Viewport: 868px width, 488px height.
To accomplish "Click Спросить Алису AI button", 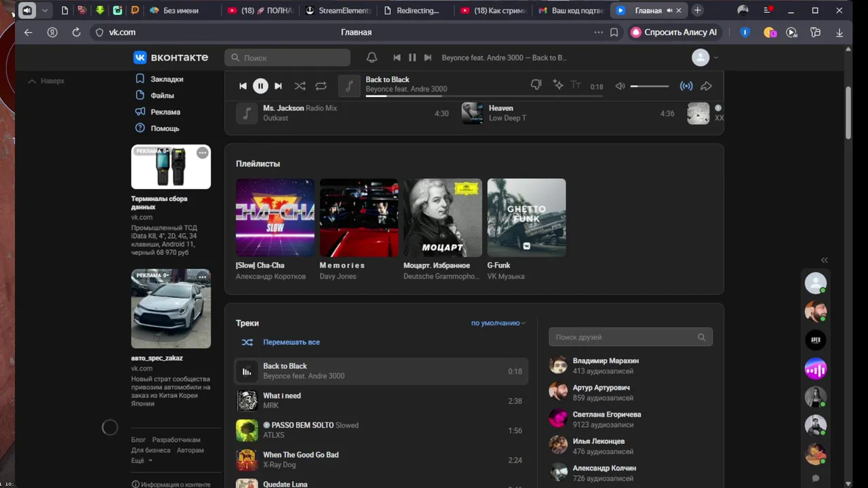I will (674, 33).
